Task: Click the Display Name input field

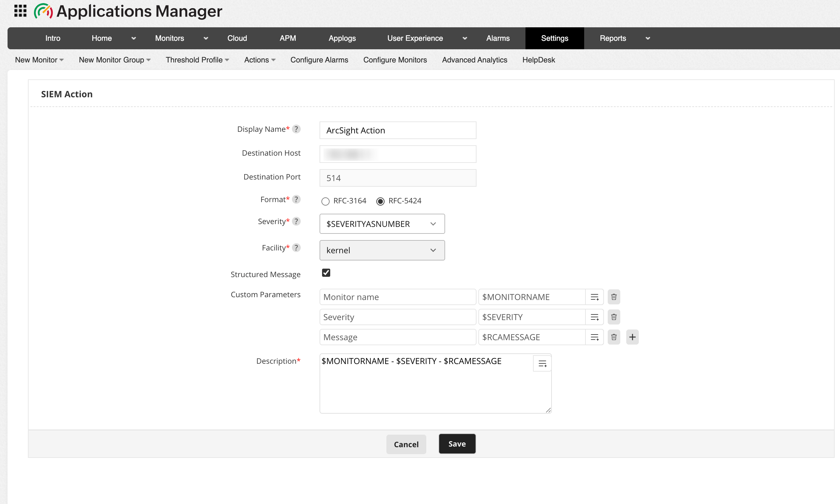Action: click(397, 131)
